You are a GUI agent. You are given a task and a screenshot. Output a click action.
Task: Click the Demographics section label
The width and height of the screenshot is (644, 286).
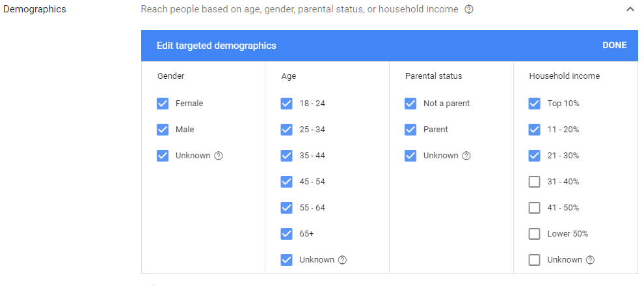point(34,9)
